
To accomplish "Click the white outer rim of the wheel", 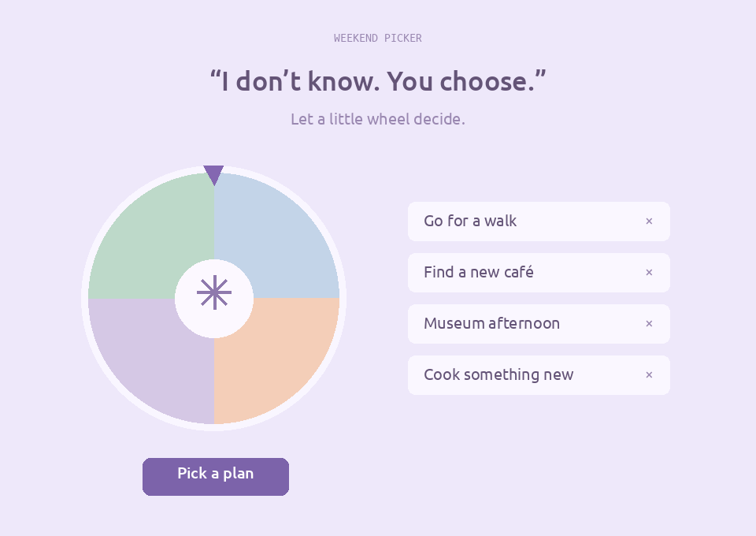I will tap(85, 299).
